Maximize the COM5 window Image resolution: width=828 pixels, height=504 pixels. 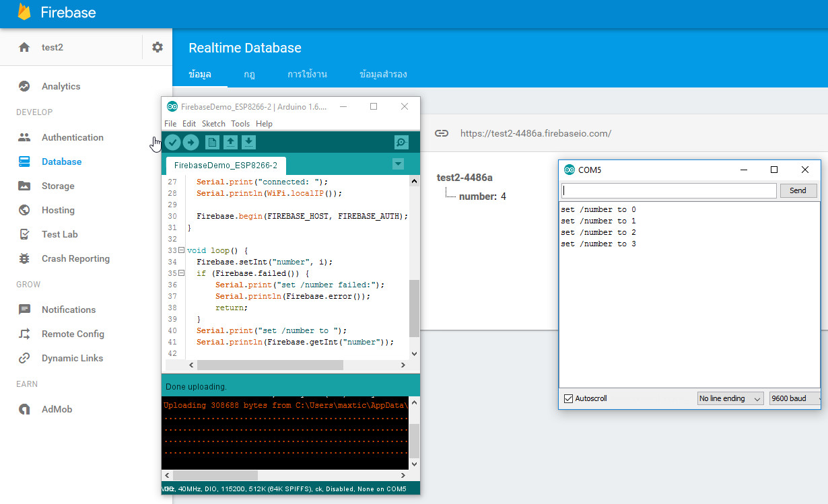774,170
